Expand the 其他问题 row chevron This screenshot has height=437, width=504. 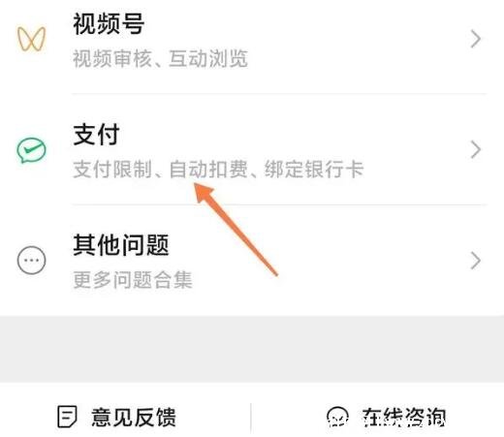point(476,261)
